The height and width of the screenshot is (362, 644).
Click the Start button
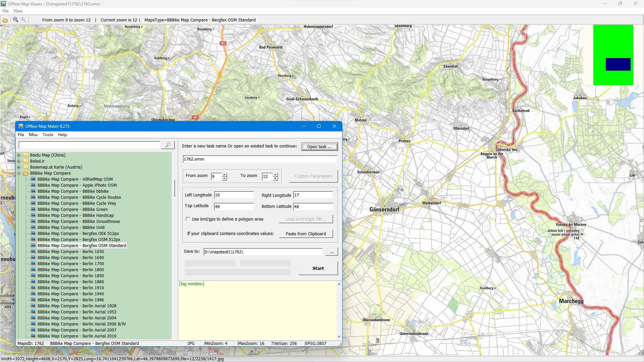click(x=318, y=268)
